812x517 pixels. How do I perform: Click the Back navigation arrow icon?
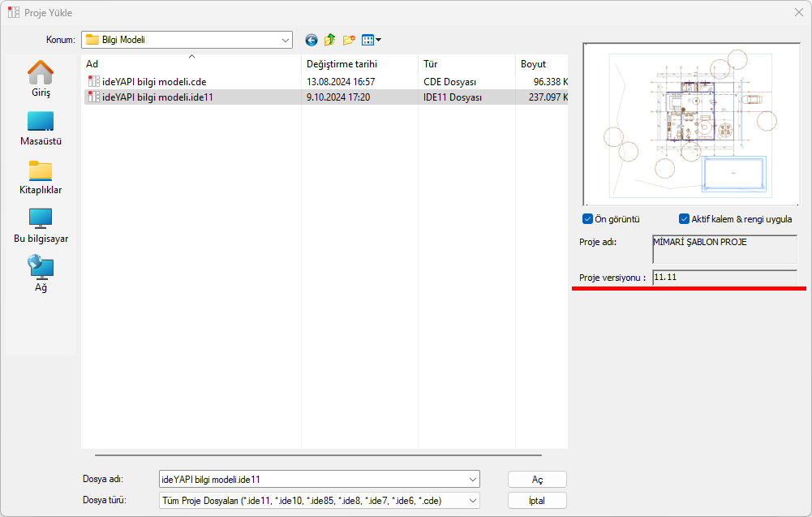coord(311,40)
